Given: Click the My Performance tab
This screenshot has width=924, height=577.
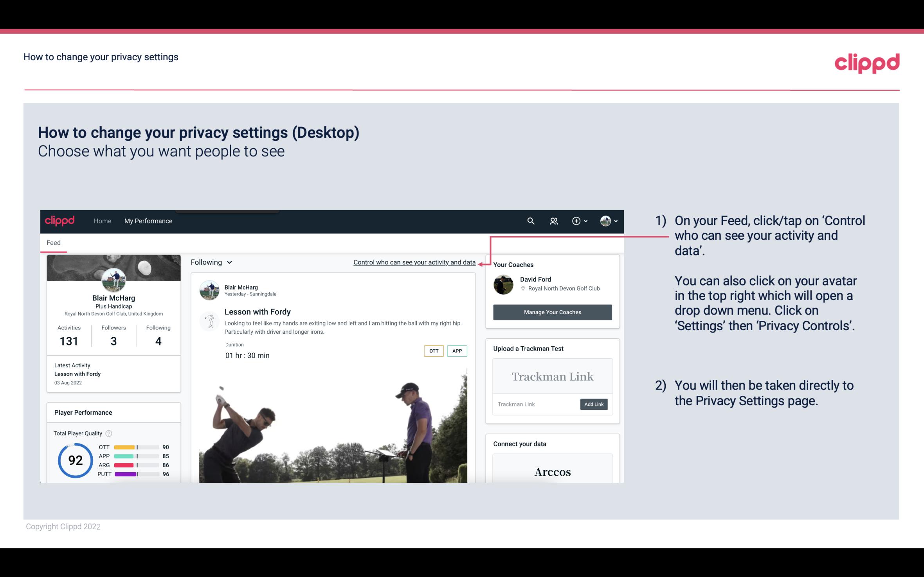Looking at the screenshot, I should click(x=148, y=221).
